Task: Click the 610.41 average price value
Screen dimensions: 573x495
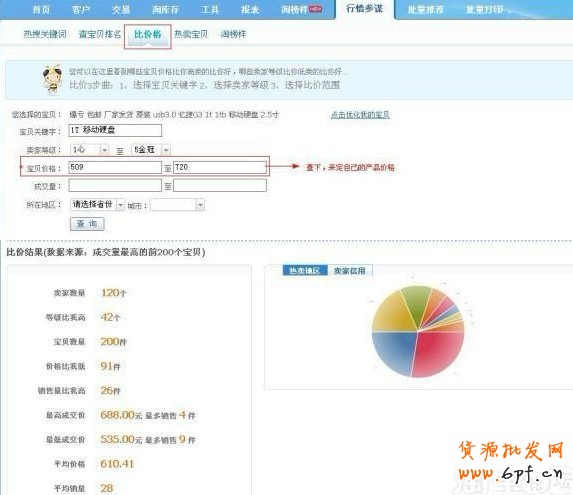Action: [117, 464]
